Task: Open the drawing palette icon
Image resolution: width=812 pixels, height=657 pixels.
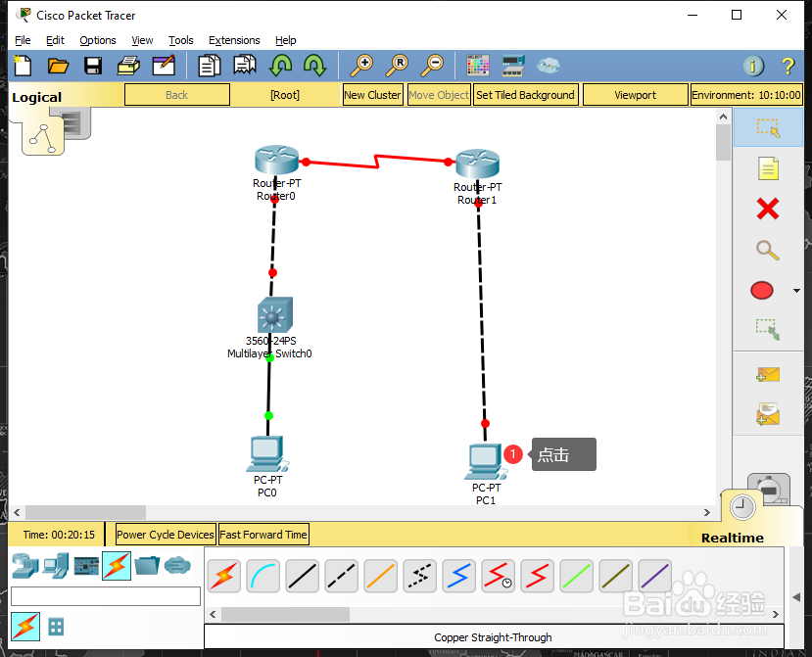Action: [477, 66]
